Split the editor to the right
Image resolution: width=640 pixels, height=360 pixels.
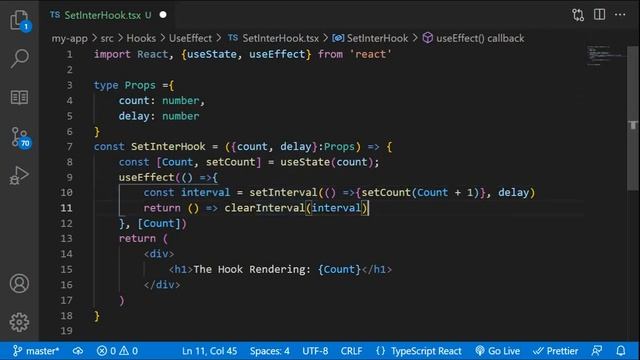point(599,15)
